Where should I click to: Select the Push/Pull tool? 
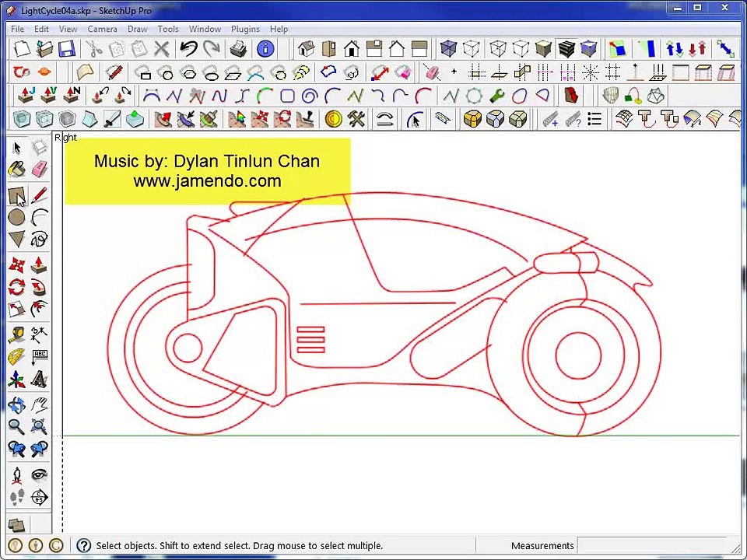[x=40, y=264]
